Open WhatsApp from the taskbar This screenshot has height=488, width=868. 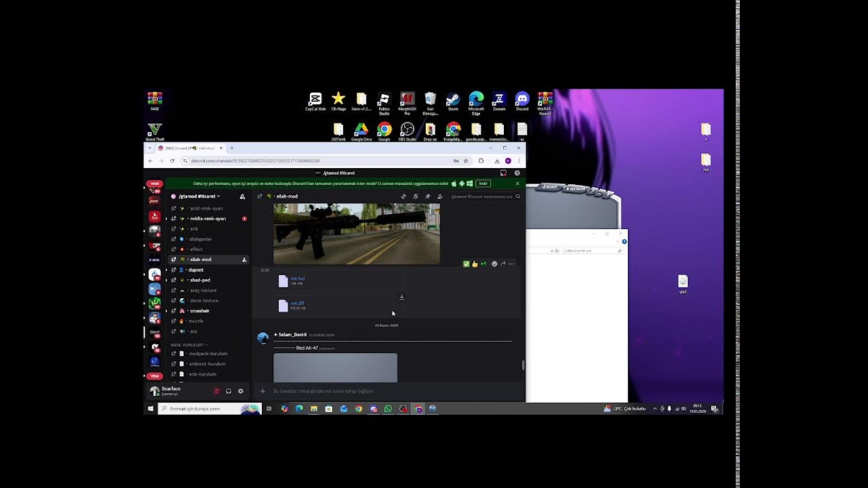click(x=388, y=409)
